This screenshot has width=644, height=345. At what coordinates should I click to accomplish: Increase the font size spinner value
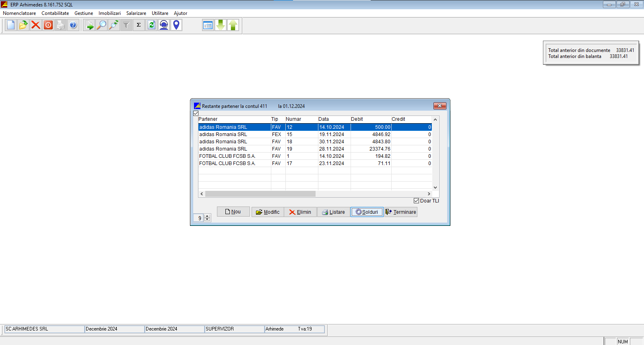pos(207,216)
